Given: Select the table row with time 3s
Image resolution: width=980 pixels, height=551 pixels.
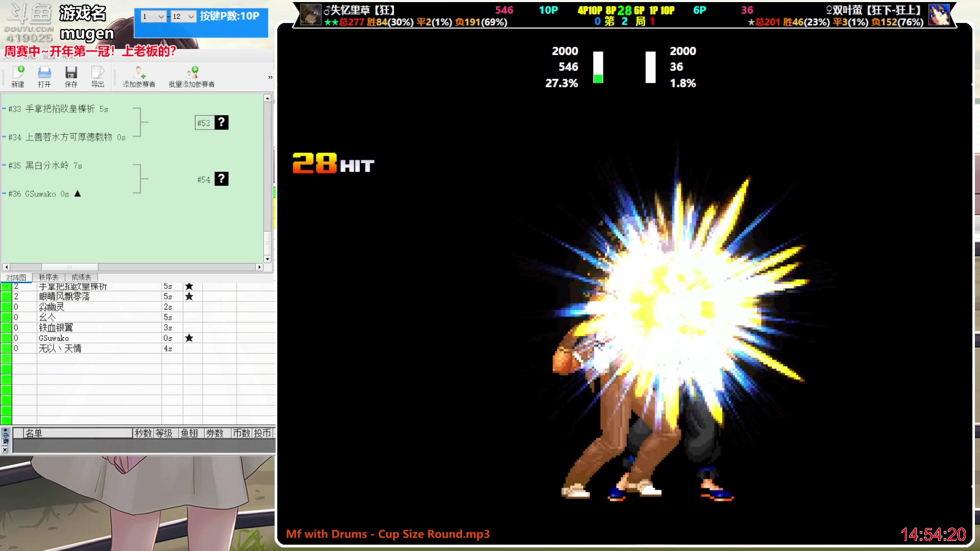Looking at the screenshot, I should coord(138,328).
